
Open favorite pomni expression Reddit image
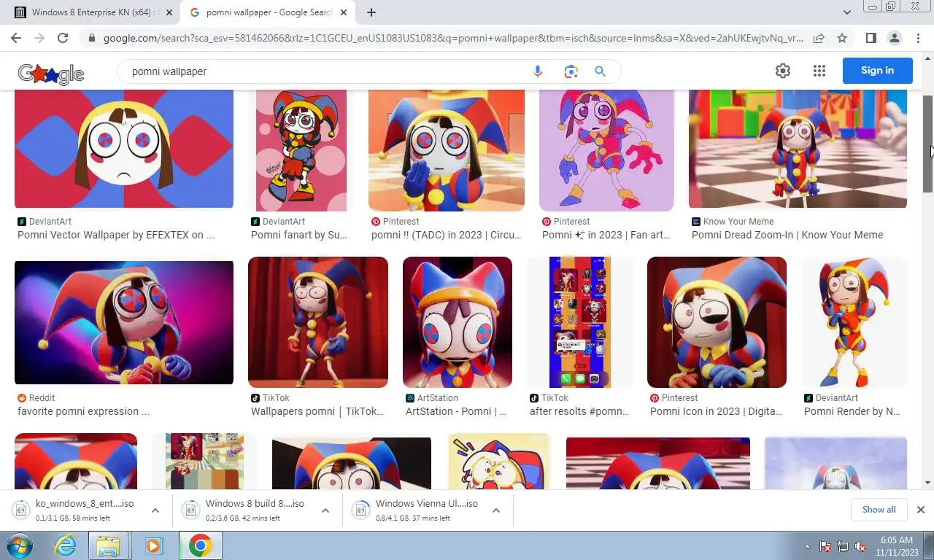click(124, 322)
